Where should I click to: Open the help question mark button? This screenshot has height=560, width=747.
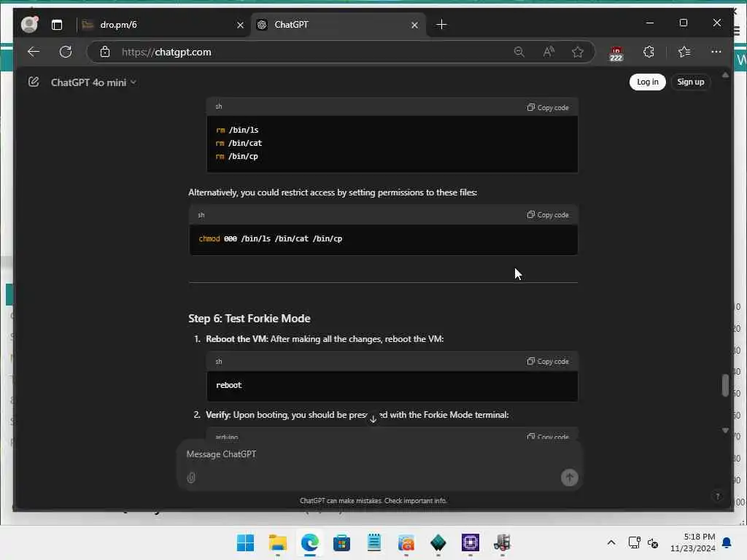718,497
